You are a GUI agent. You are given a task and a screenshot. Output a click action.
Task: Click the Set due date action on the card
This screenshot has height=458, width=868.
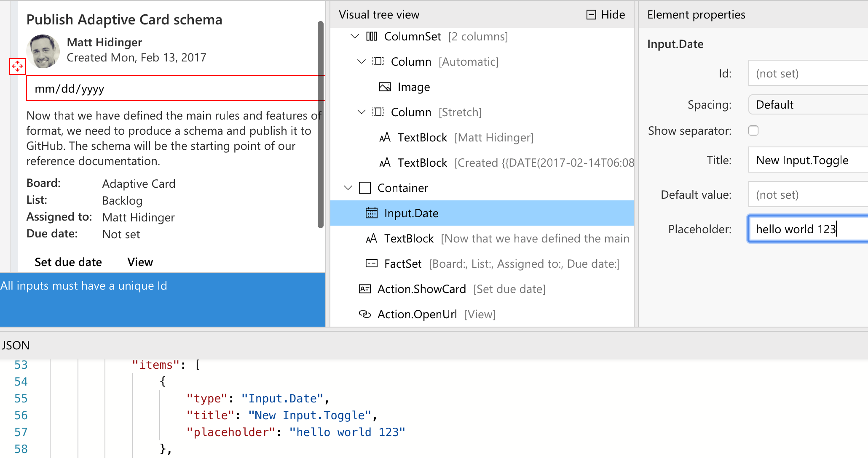(68, 262)
